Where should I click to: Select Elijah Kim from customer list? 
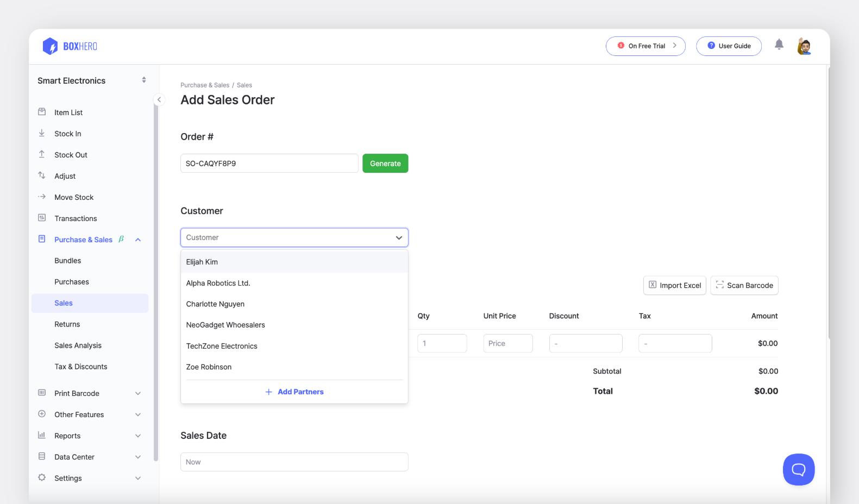click(x=294, y=262)
